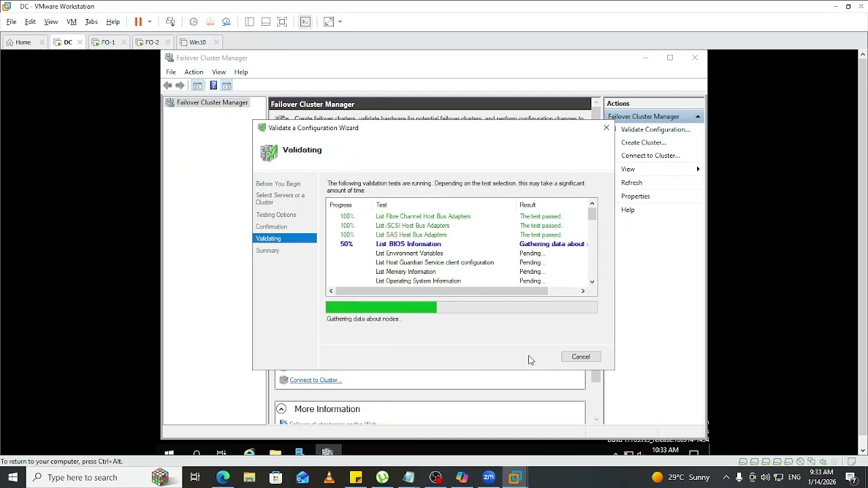868x488 pixels.
Task: Click the host taskbar search box
Action: (x=104, y=477)
